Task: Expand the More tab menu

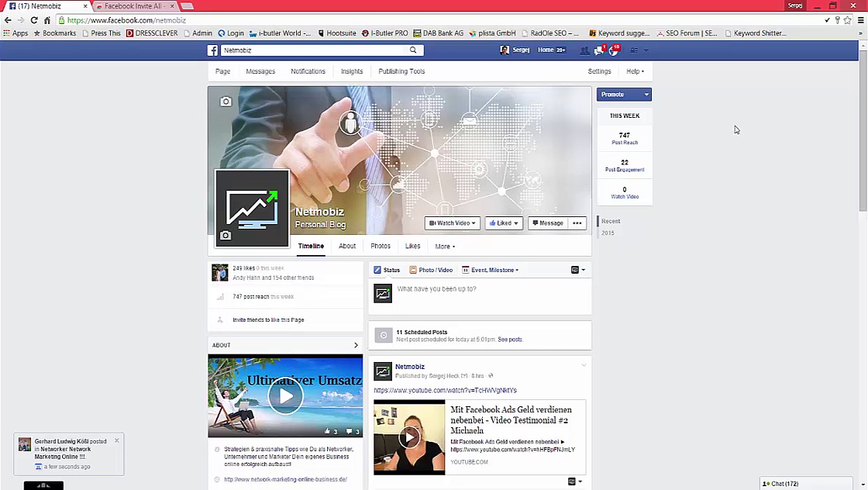Action: coord(445,247)
